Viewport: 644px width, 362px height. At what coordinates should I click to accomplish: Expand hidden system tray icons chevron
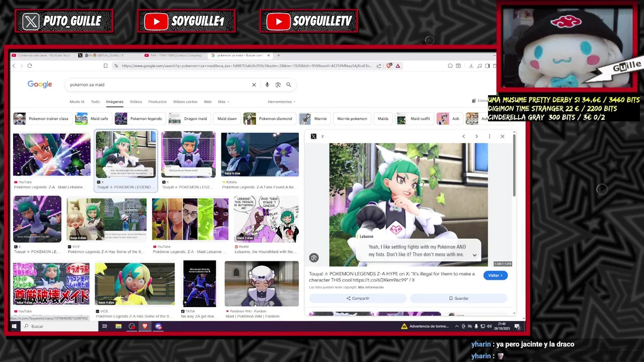[457, 326]
